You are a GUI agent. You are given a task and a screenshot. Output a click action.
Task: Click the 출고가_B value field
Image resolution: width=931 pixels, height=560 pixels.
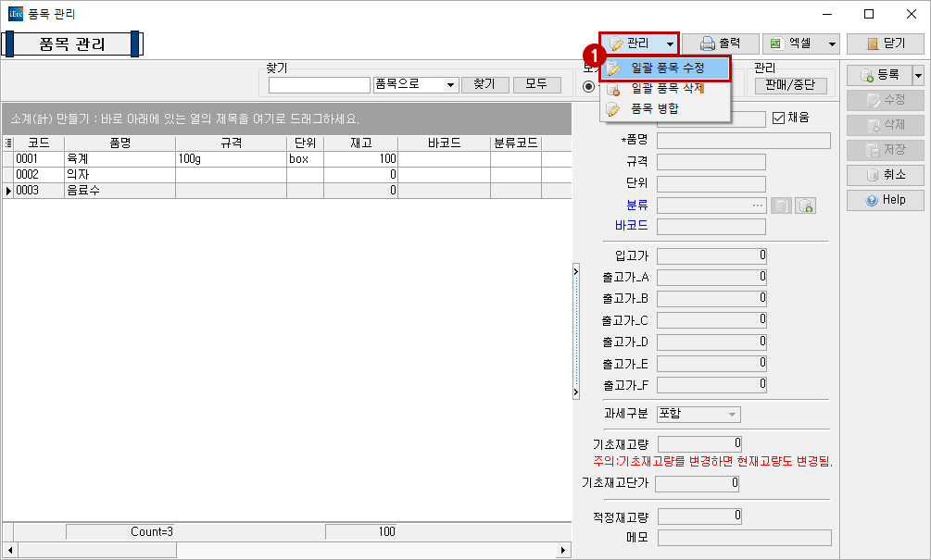pyautogui.click(x=711, y=299)
